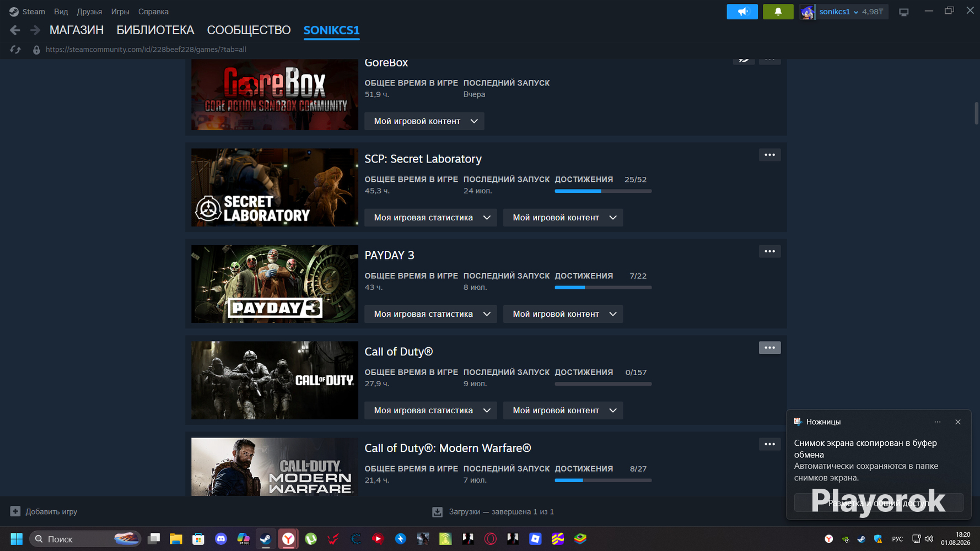Open the three-dot options for PAYDAY 3
The height and width of the screenshot is (551, 980).
769,251
